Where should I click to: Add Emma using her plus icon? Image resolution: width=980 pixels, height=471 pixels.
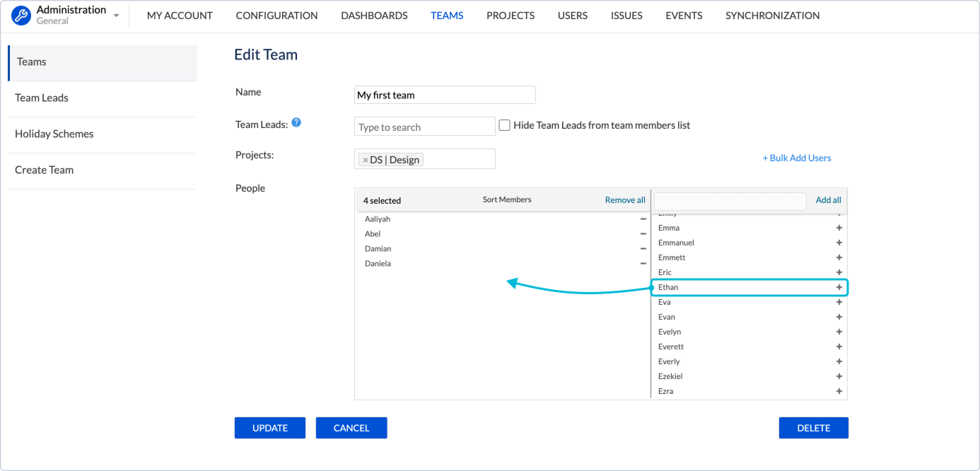(x=839, y=228)
